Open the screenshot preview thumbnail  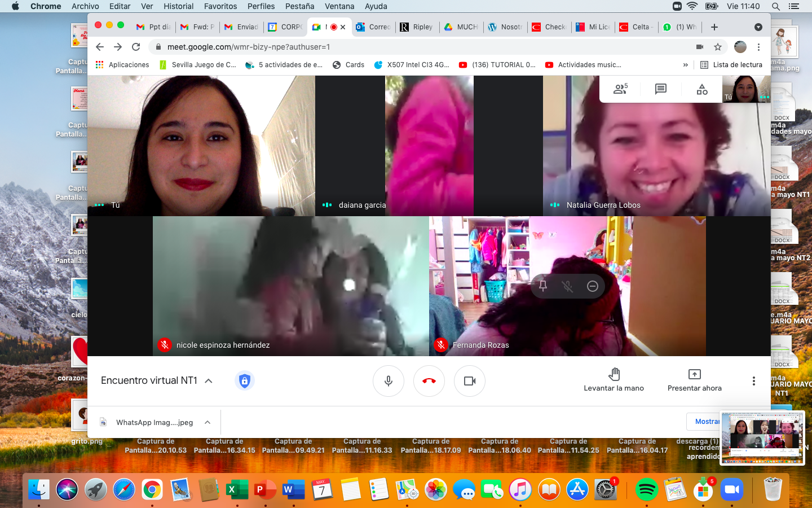coord(762,438)
